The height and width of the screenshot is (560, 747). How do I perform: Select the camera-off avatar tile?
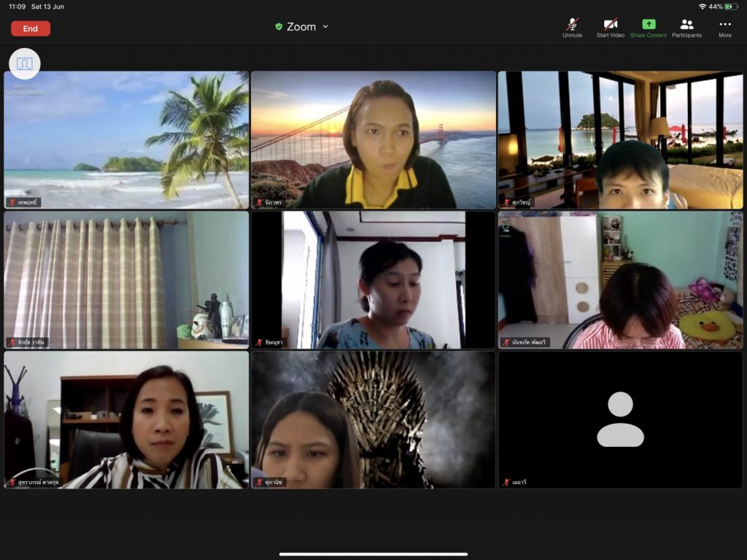click(620, 420)
